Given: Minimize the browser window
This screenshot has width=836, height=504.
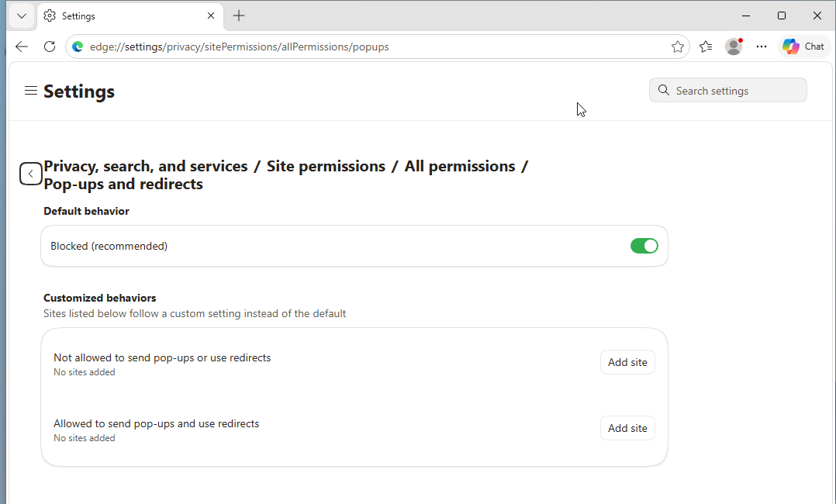Looking at the screenshot, I should point(746,16).
